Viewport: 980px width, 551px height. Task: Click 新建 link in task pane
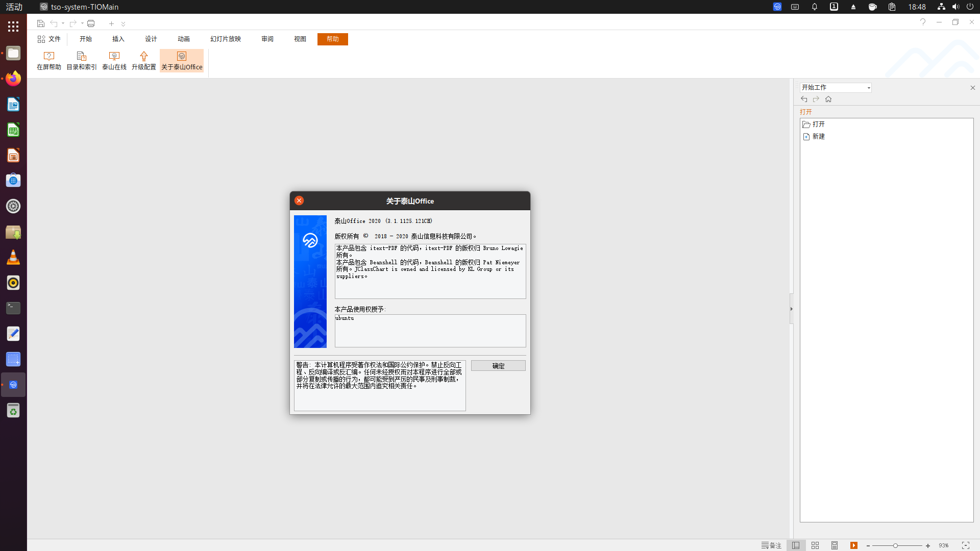(814, 136)
